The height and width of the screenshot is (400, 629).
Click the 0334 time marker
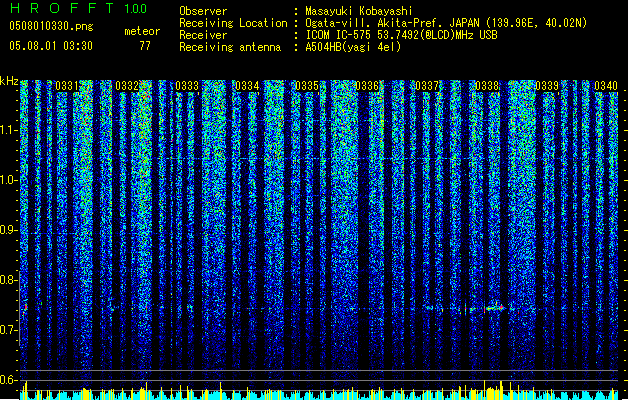[247, 86]
